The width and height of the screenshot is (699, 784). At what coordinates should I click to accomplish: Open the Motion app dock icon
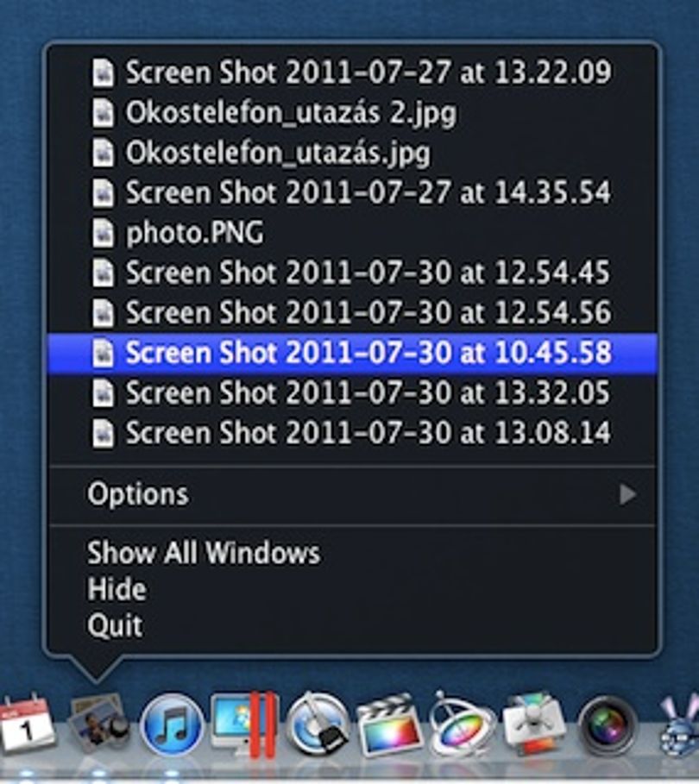click(462, 724)
